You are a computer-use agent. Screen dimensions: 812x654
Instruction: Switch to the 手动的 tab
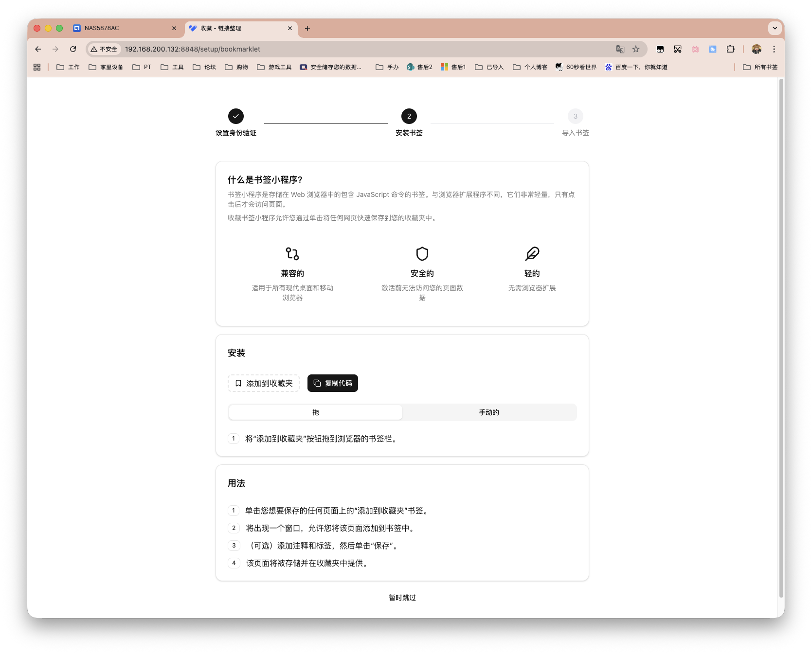coord(488,412)
